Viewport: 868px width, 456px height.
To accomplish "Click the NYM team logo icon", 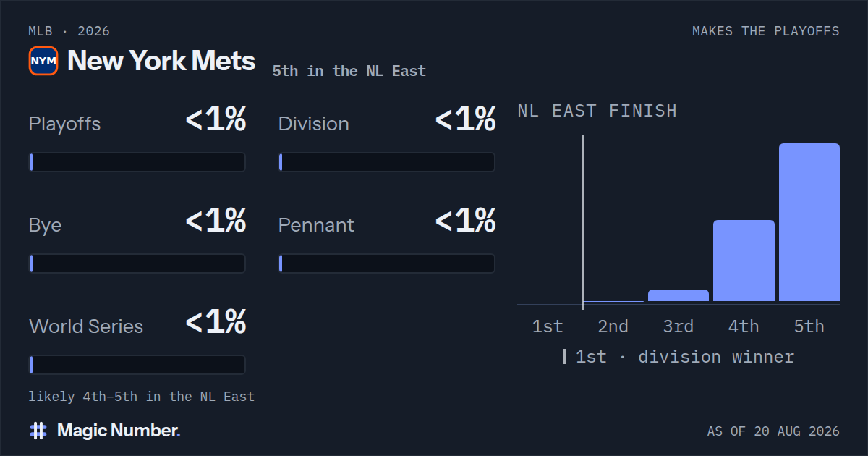I will [43, 61].
